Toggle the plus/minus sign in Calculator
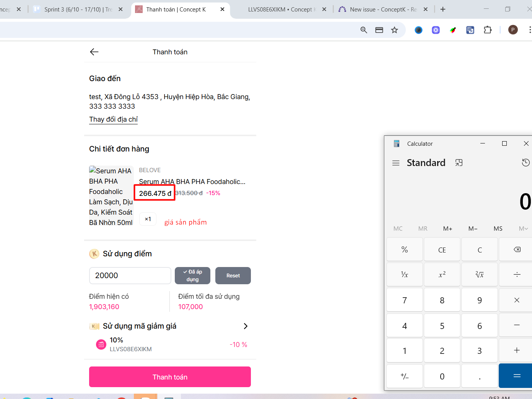This screenshot has height=399, width=532. 404,376
